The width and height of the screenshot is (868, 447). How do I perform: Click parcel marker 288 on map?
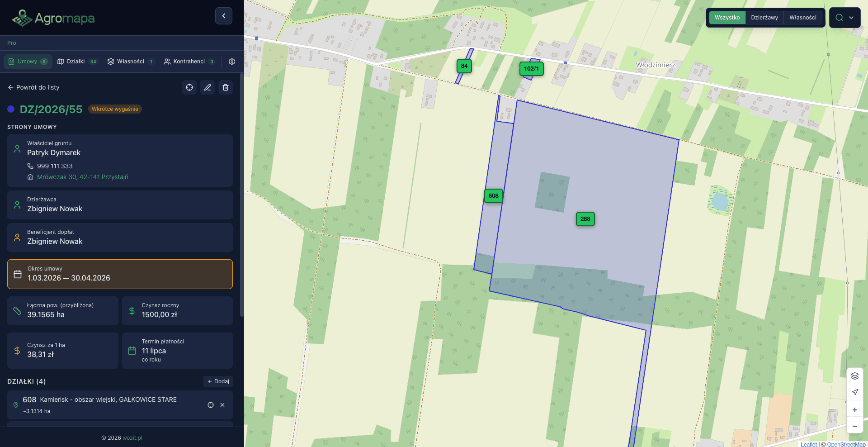(585, 219)
